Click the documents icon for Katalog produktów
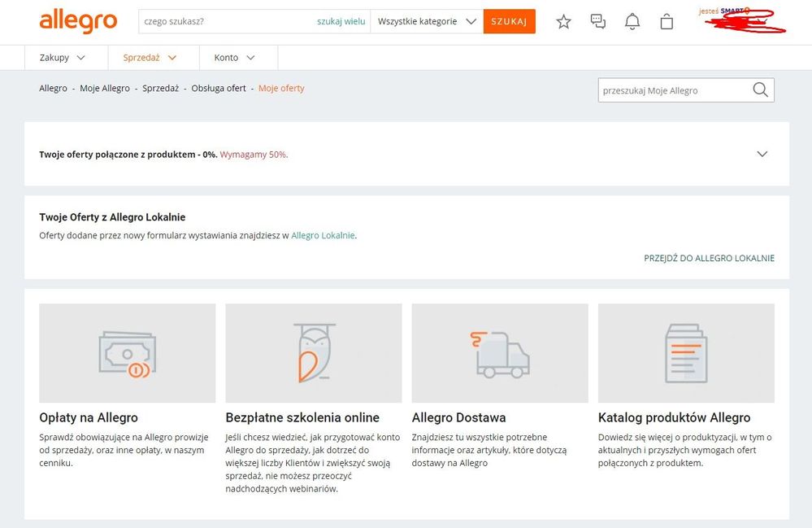Image resolution: width=812 pixels, height=528 pixels. point(686,353)
